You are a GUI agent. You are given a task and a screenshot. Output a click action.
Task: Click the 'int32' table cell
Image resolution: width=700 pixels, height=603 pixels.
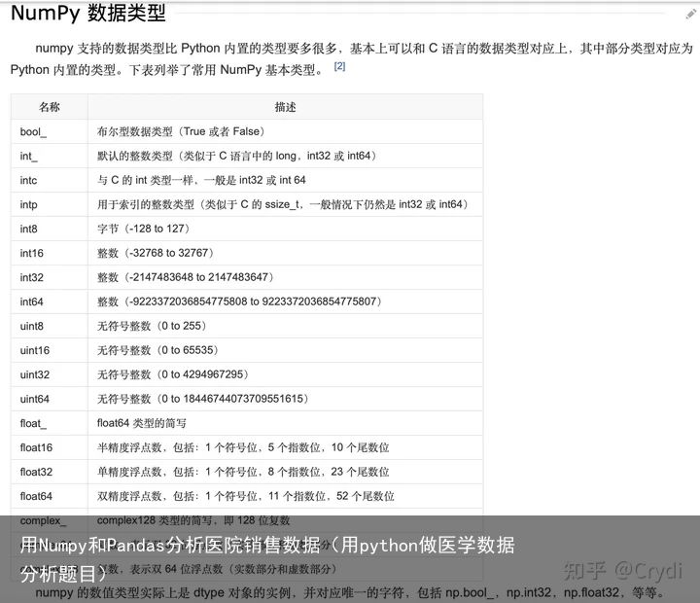50,277
